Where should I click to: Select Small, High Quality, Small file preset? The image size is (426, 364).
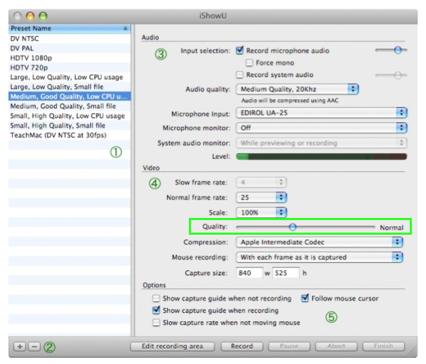click(x=69, y=126)
